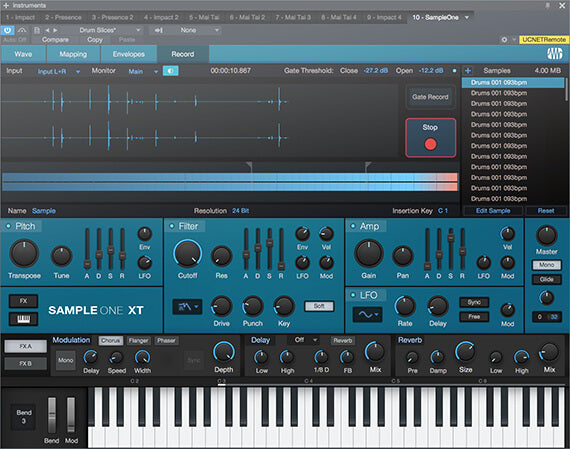Screen dimensions: 570x449
Task: Click the Master volume knob
Action: [x=546, y=236]
